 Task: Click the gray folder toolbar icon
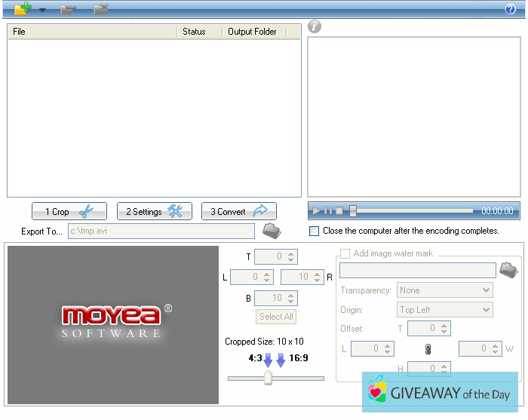click(68, 10)
